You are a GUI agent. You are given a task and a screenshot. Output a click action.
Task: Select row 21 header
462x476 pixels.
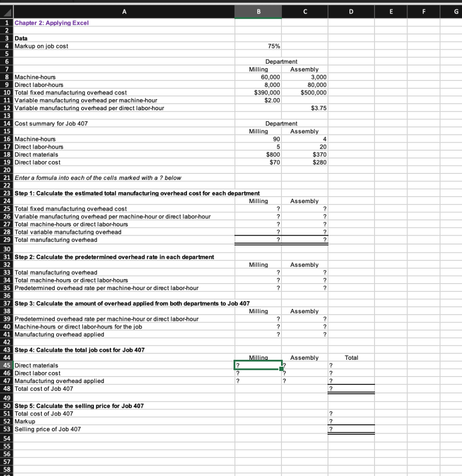tap(7, 178)
